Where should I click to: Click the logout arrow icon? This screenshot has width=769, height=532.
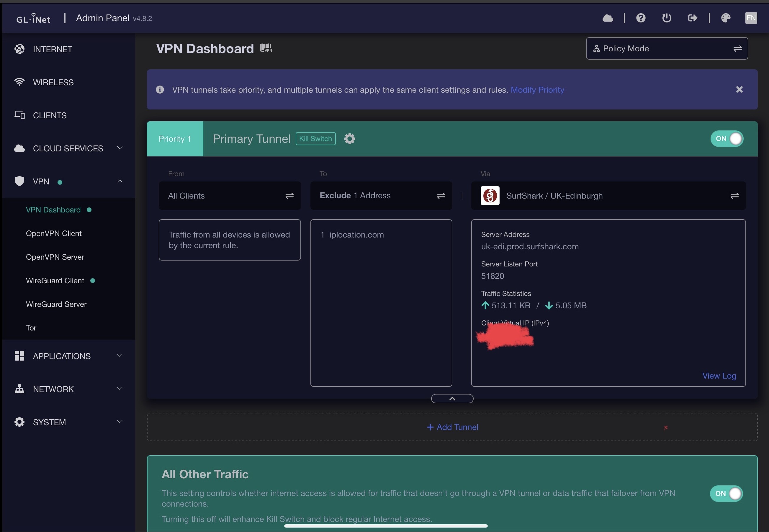(x=692, y=18)
